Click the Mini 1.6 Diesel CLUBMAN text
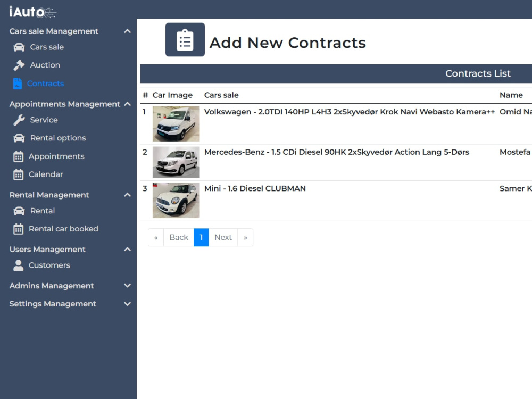 click(255, 189)
